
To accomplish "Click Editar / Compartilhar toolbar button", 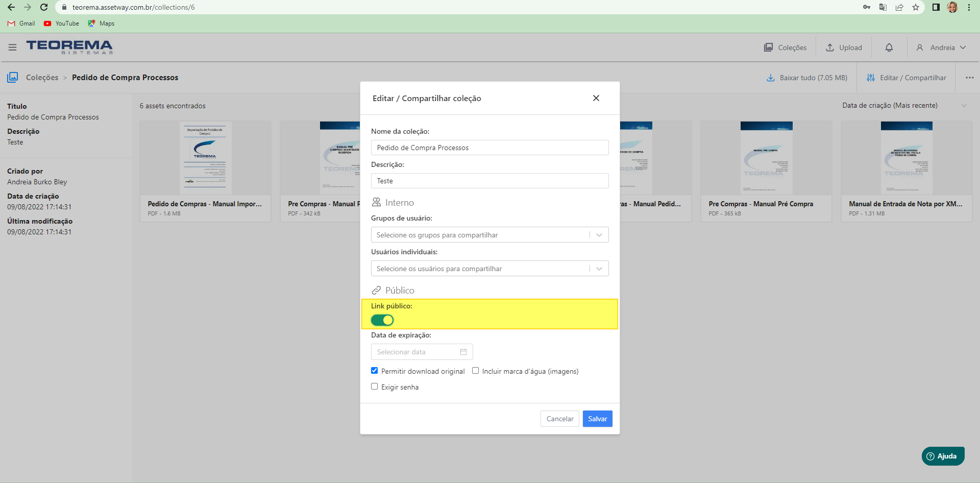I will [x=906, y=78].
